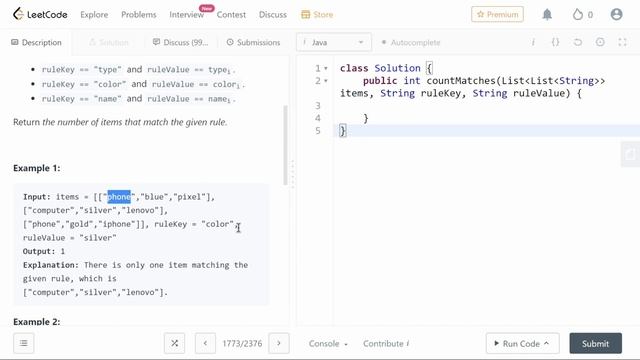
Task: Collapse code fold arrow on line 1
Action: click(x=326, y=69)
